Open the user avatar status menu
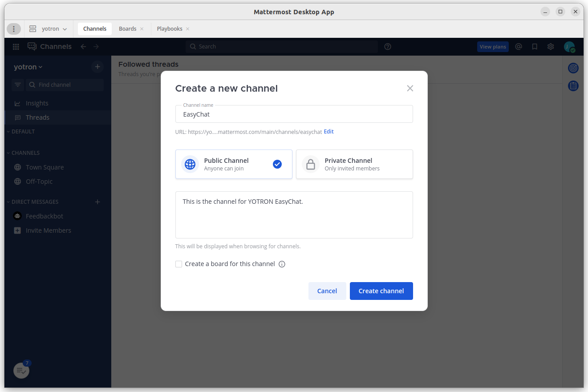 569,47
